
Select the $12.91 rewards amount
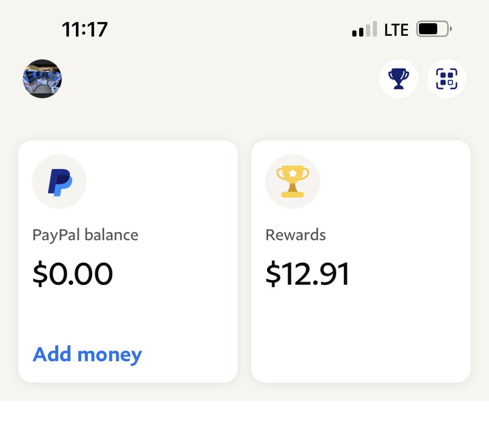tap(308, 274)
